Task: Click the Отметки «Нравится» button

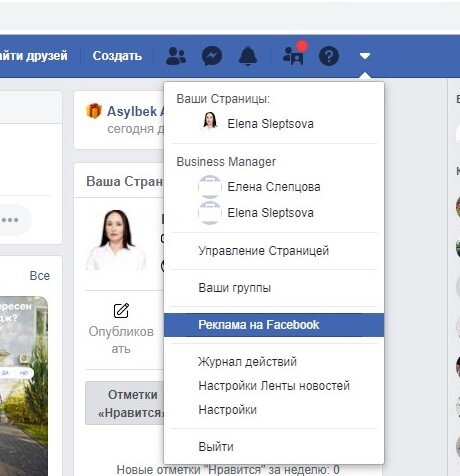Action: (125, 403)
